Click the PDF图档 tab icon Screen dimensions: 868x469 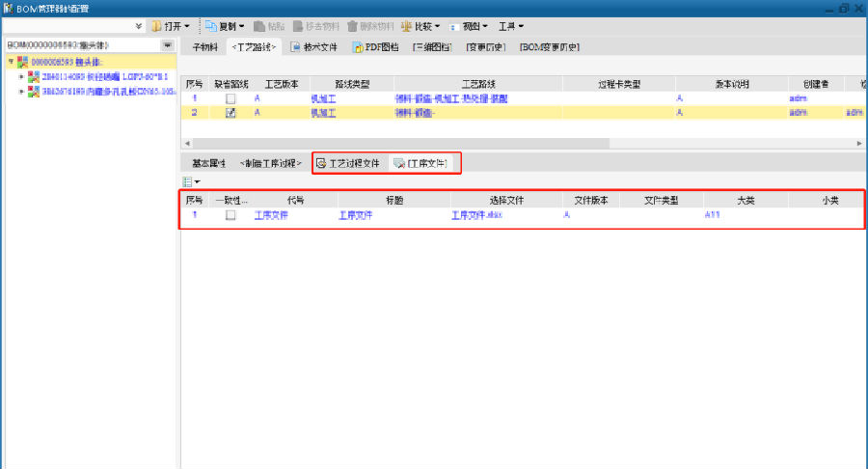(358, 47)
